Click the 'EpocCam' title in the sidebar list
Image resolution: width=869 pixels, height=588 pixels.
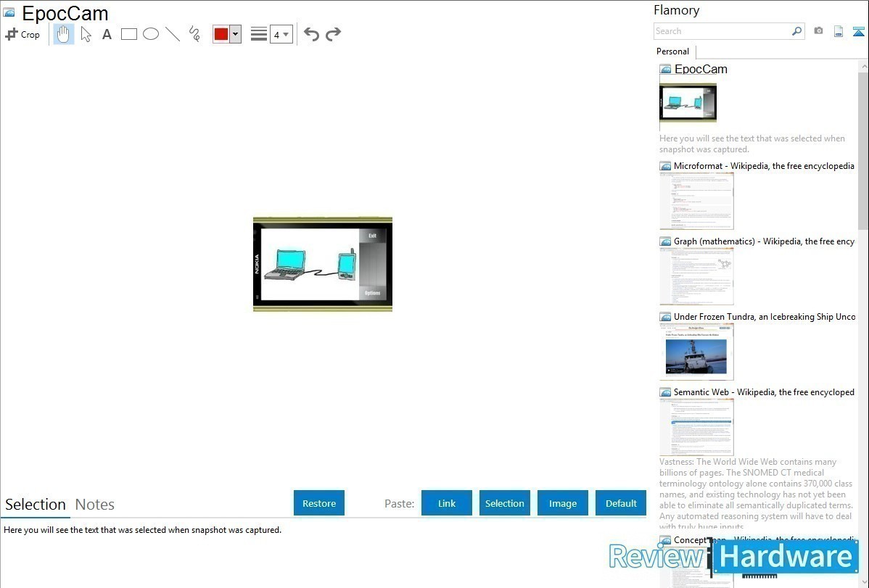[701, 70]
